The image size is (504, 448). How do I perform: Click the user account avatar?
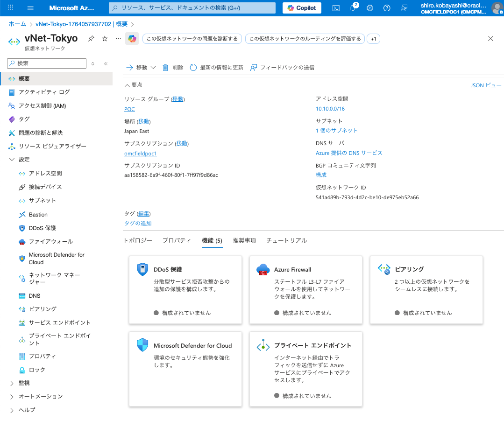click(497, 8)
